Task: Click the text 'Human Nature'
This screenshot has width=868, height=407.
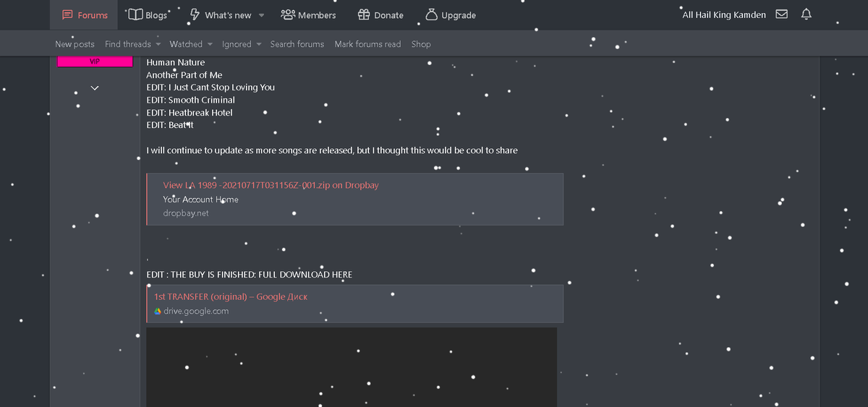Action: pos(176,62)
